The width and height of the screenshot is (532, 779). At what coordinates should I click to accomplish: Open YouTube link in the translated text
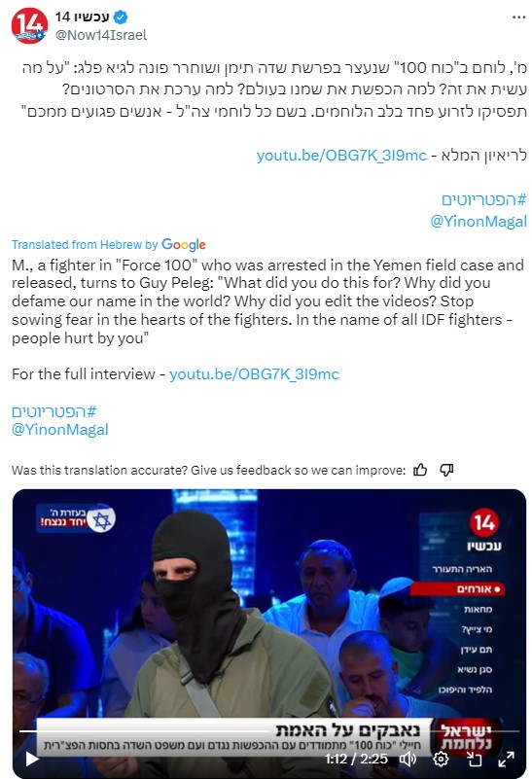pyautogui.click(x=254, y=374)
